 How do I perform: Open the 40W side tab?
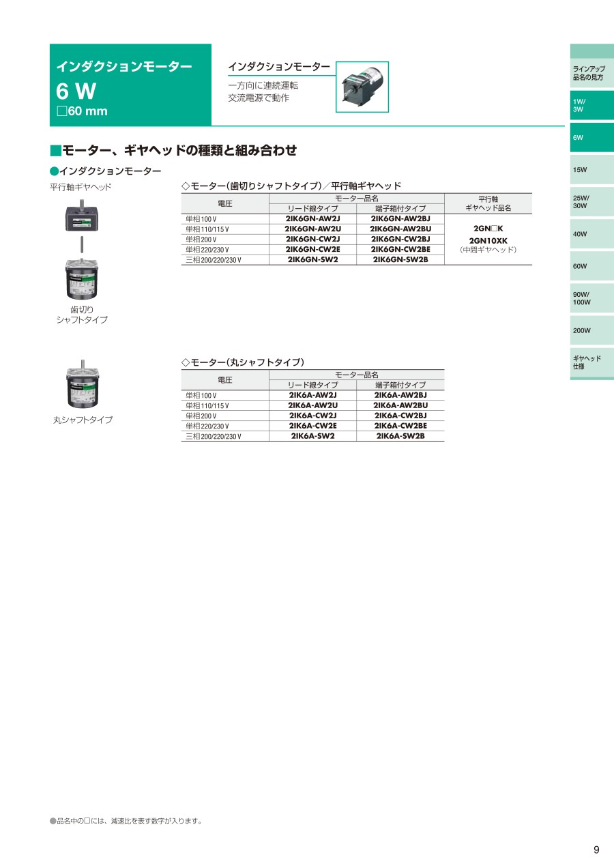pos(591,234)
